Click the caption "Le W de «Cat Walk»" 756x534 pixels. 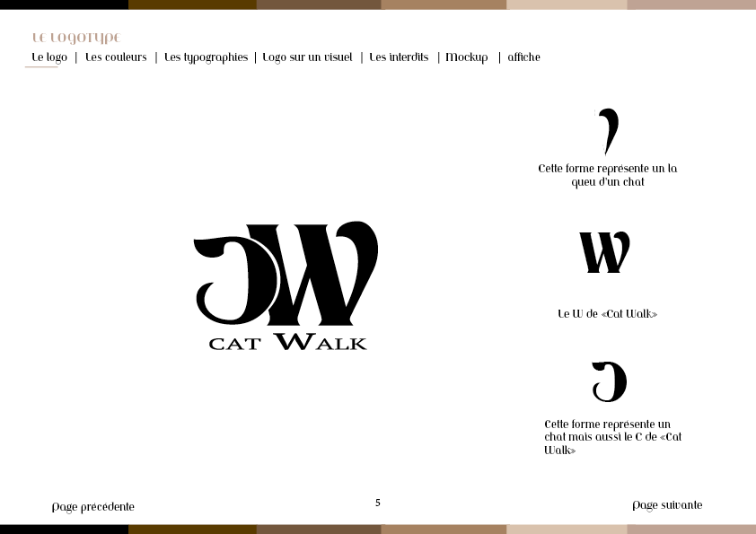609,314
